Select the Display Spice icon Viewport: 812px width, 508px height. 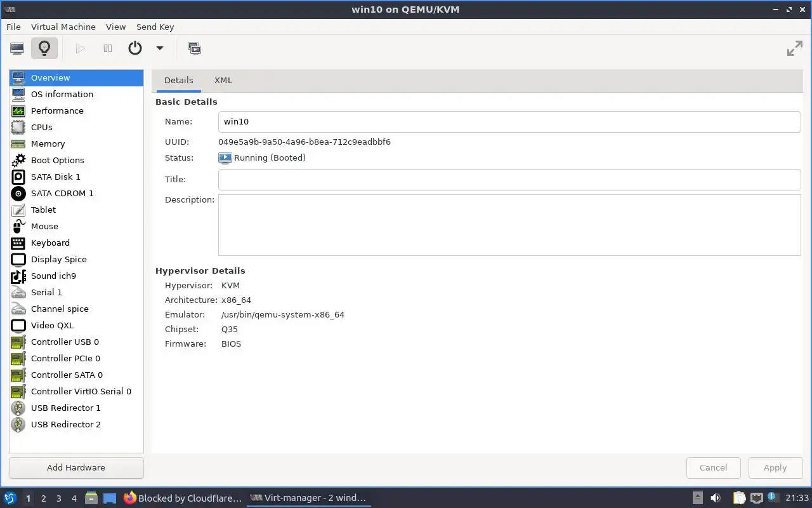point(18,259)
